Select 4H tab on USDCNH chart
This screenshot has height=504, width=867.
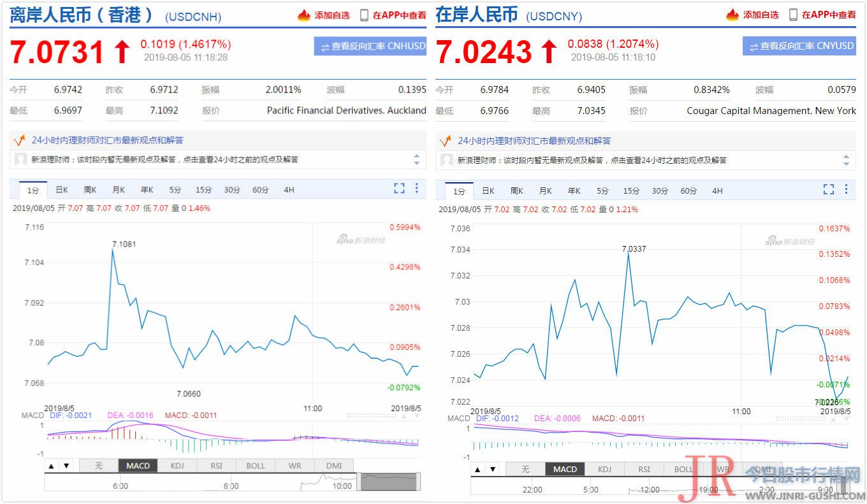[289, 190]
